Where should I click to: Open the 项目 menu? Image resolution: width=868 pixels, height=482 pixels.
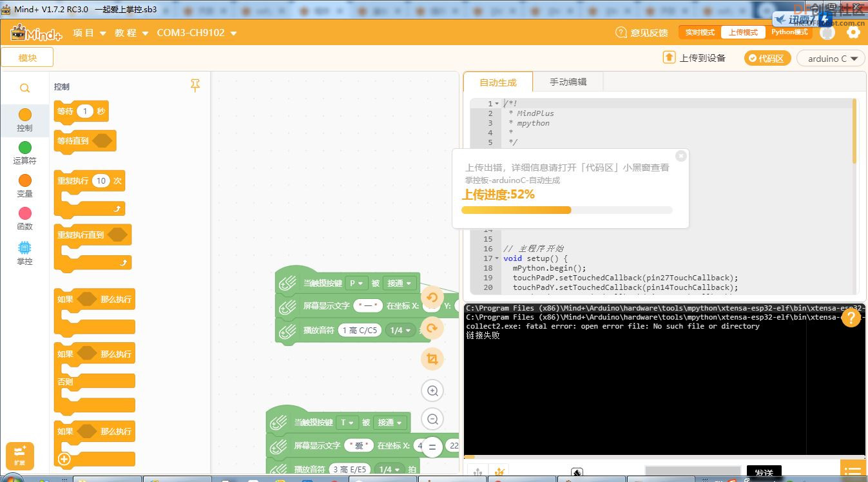89,33
